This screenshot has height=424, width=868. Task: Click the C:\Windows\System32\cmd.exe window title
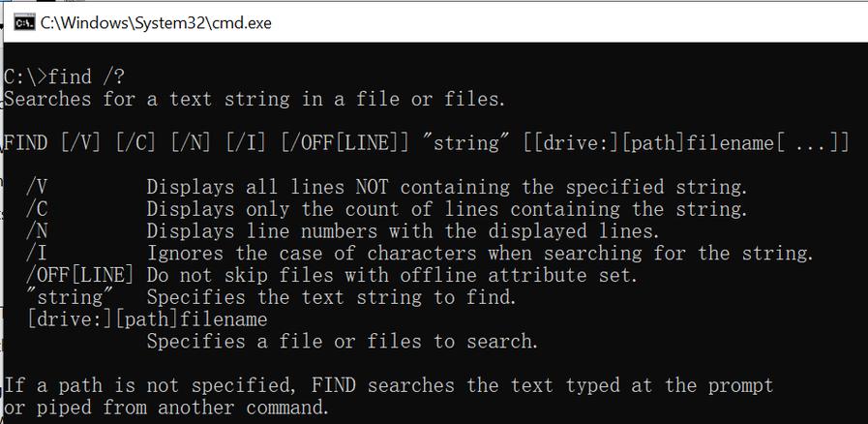coord(156,23)
